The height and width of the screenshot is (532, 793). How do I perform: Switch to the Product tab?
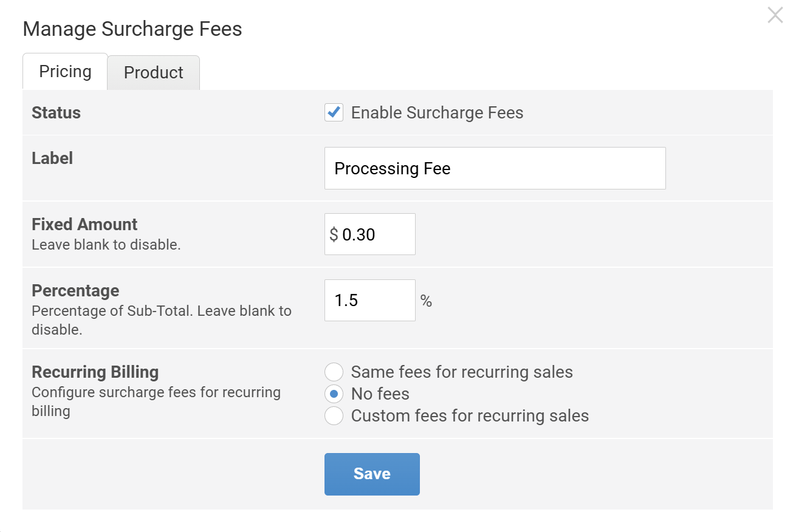click(153, 73)
